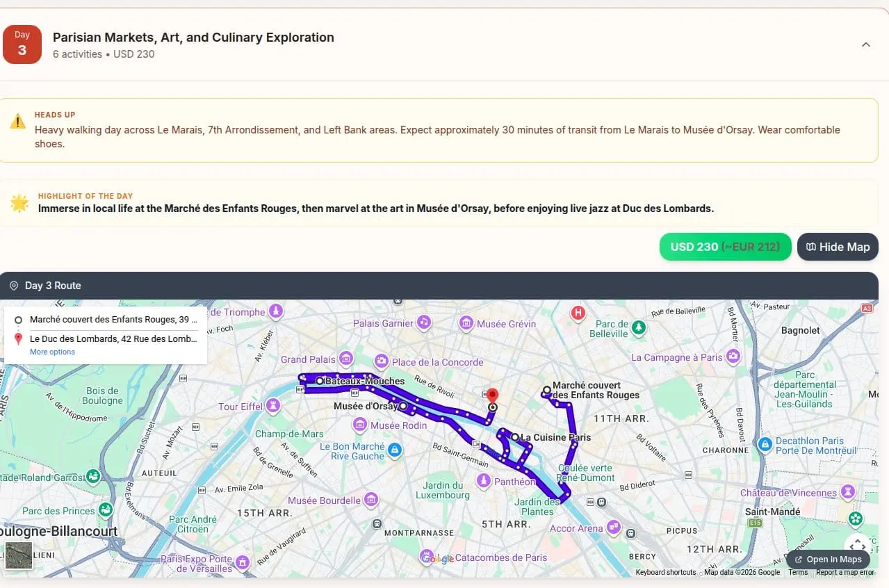Click the Paris Expo Porte de Versailles icon
Screen dimensions: 889x588
pos(242,562)
